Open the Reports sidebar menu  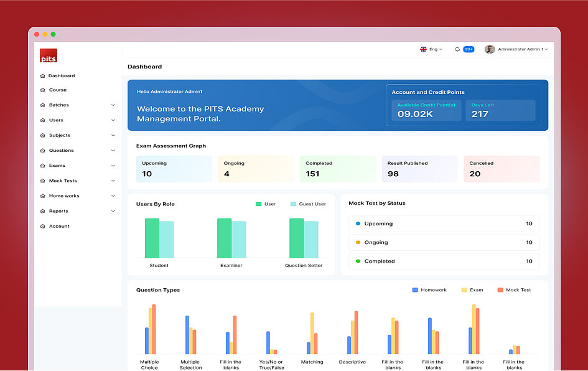pyautogui.click(x=58, y=211)
